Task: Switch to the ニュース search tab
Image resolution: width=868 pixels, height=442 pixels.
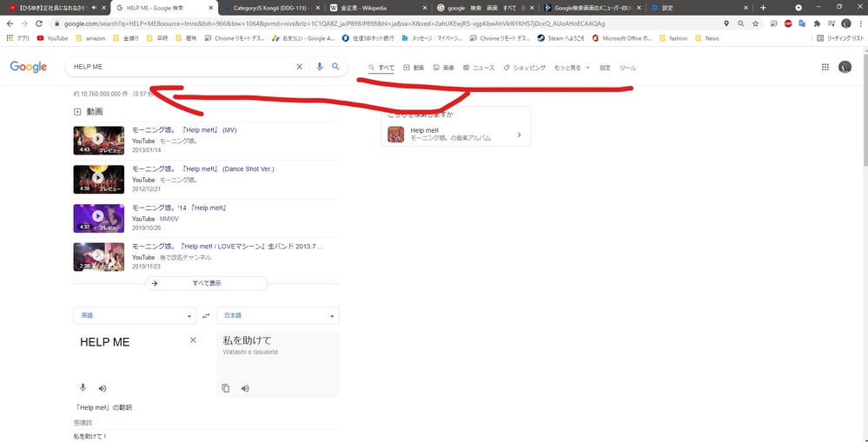Action: 479,68
